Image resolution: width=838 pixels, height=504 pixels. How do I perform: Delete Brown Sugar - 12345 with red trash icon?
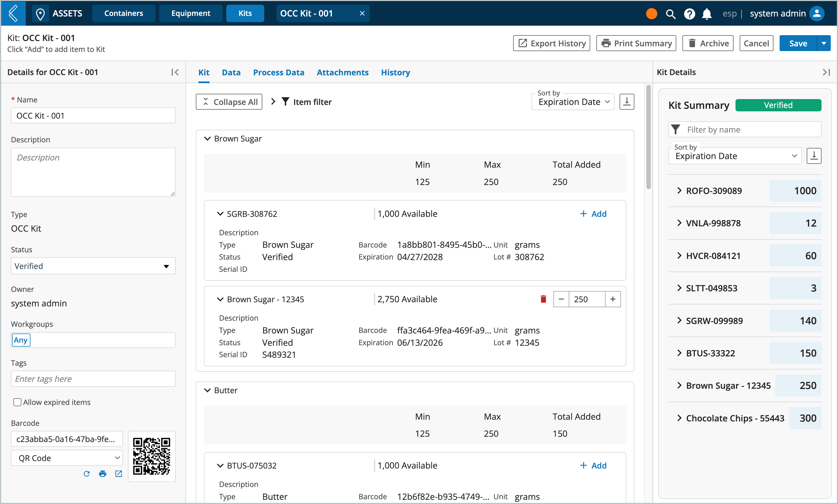(x=543, y=299)
